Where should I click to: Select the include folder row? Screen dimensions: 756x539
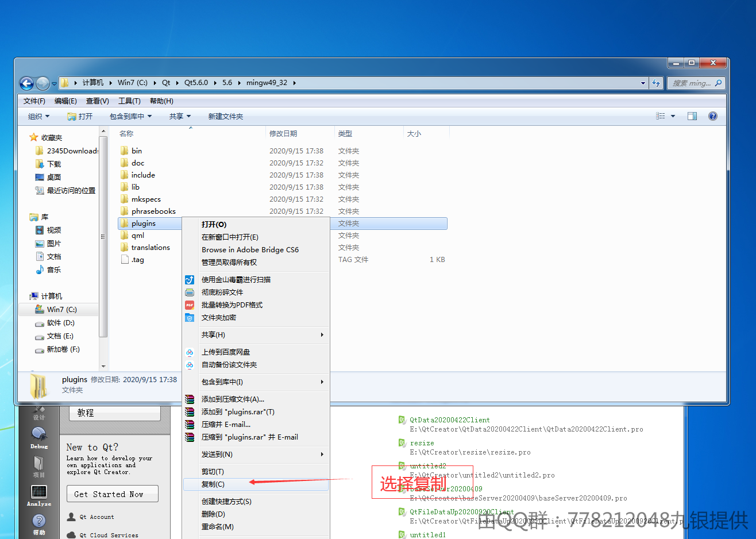tap(283, 175)
